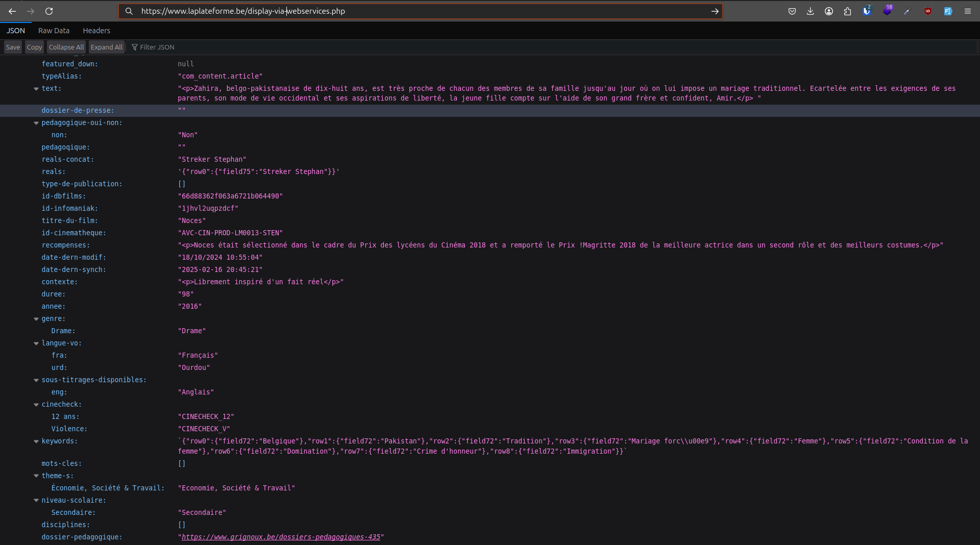Click the "1jhvl2uqpzdcf" value
This screenshot has width=980, height=545.
point(208,208)
